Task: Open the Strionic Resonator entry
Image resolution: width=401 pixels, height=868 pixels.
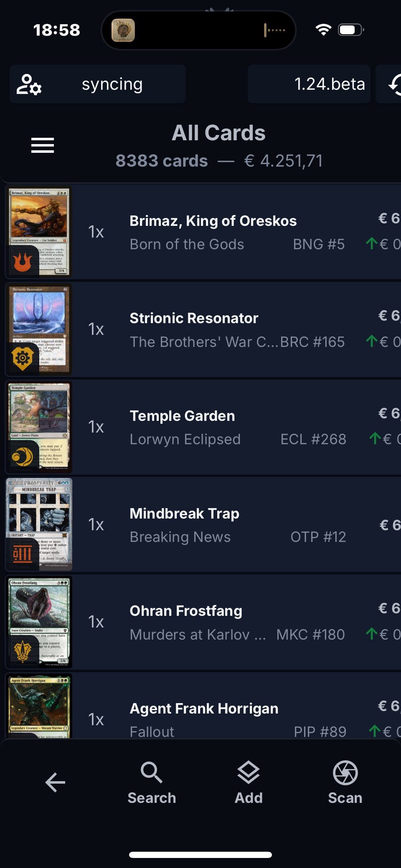Action: point(203,330)
